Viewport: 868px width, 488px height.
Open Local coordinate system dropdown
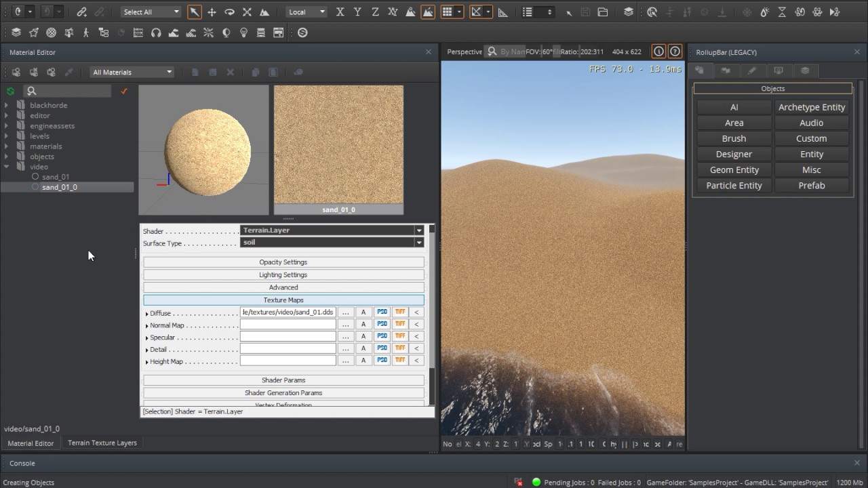tap(307, 12)
